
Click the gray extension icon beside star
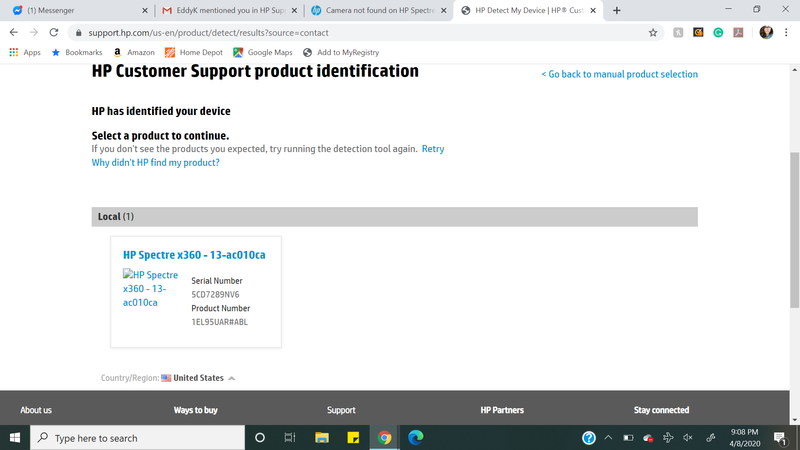[678, 33]
